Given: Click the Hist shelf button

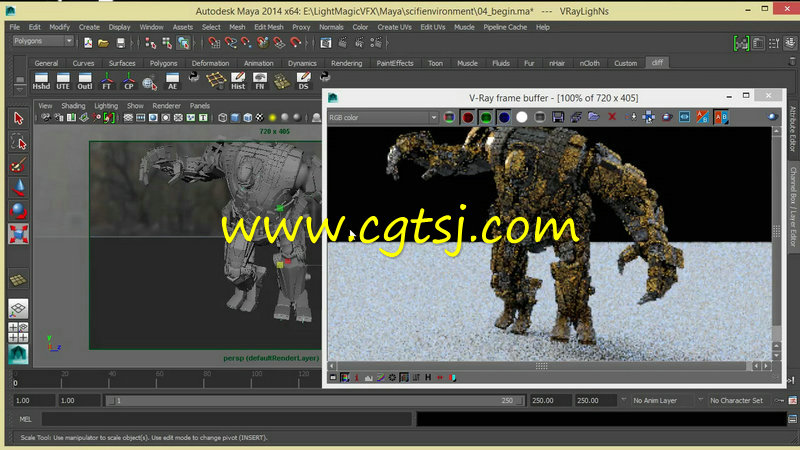Looking at the screenshot, I should click(x=238, y=81).
